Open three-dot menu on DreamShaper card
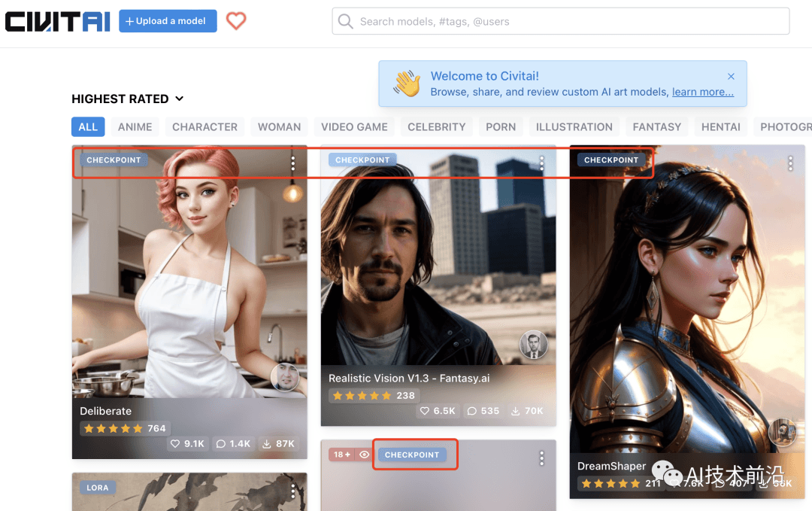The height and width of the screenshot is (511, 812). tap(790, 163)
